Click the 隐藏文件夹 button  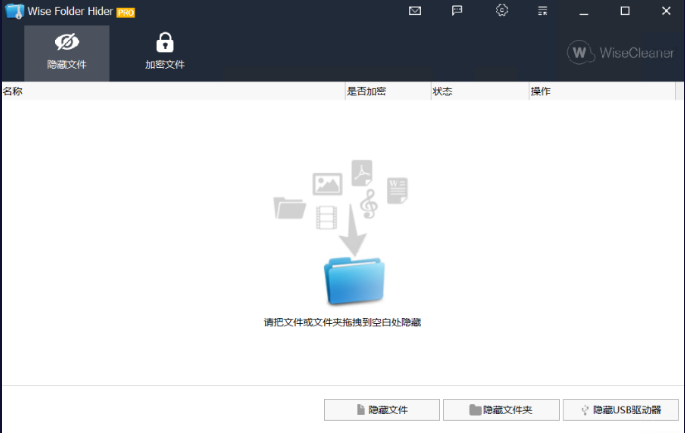[500, 410]
